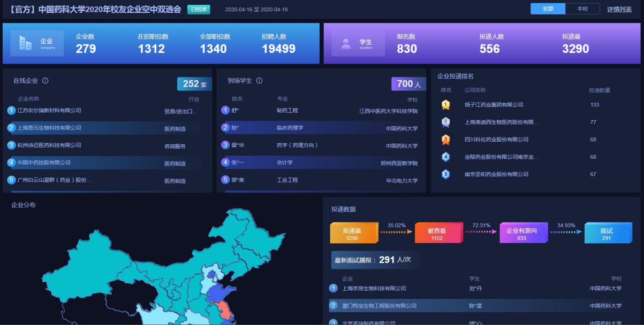
Task: Click 扬子江药业集团有限公司 in ranking list
Action: pyautogui.click(x=494, y=105)
